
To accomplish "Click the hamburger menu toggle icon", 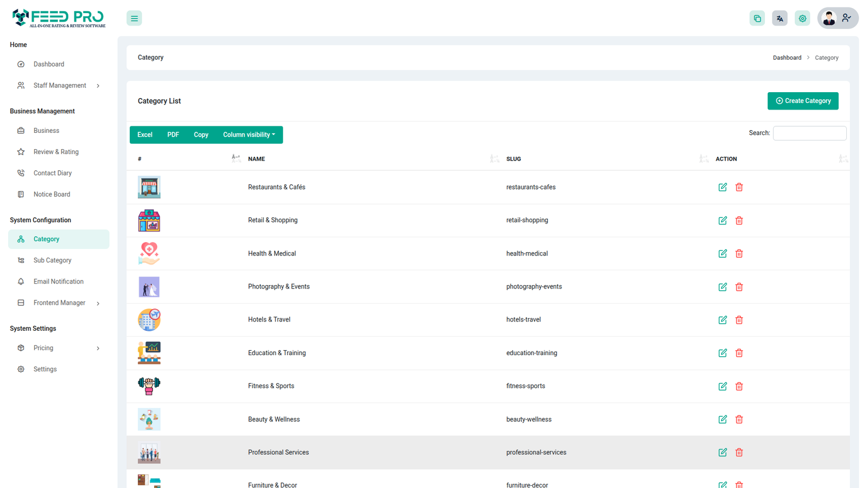I will pyautogui.click(x=134, y=18).
